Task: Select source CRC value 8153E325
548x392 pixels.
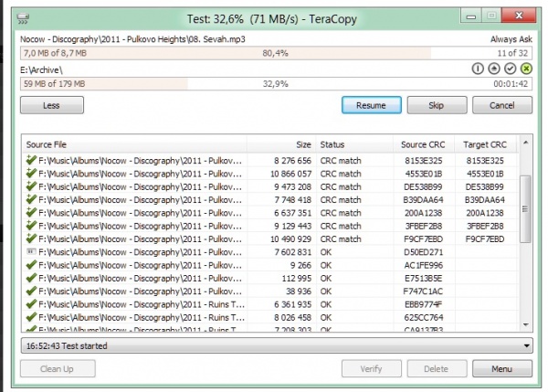Action: [424, 161]
